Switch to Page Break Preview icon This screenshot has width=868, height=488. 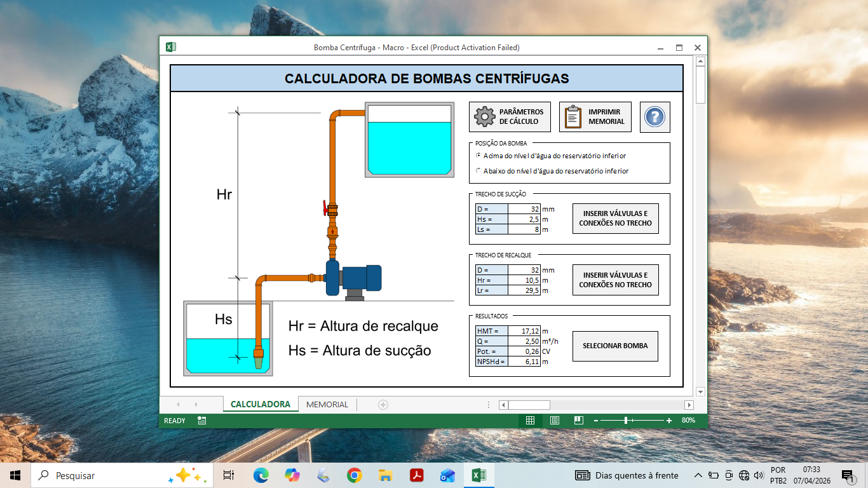[578, 421]
